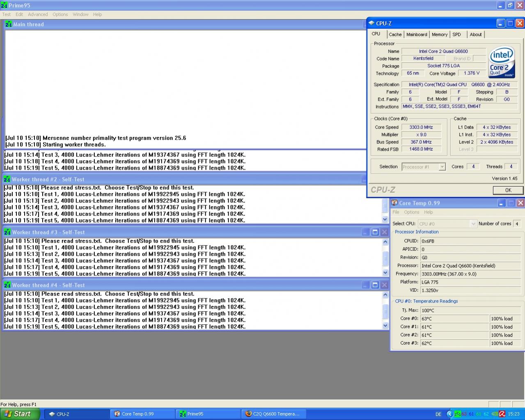Maximize the Worker thread #3 window
Screen dimensions: 525x420
tap(375, 232)
